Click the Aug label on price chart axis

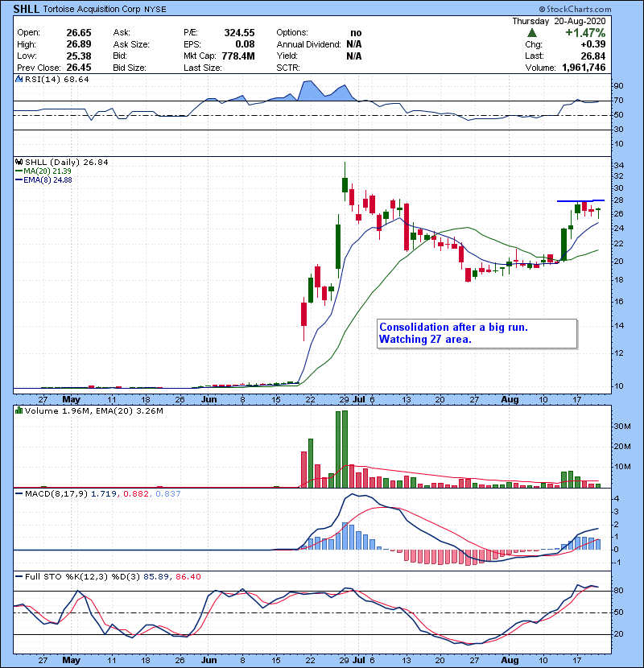[510, 400]
